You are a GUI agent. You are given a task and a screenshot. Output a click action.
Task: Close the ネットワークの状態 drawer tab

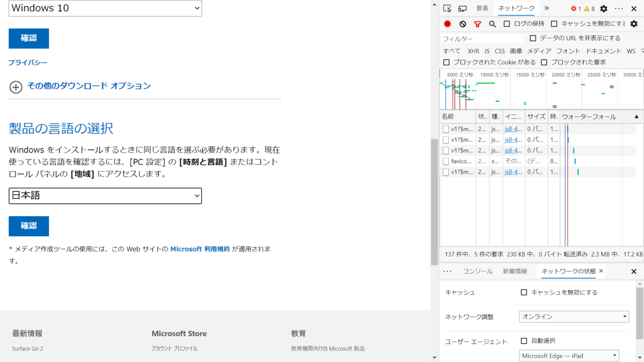coord(601,271)
